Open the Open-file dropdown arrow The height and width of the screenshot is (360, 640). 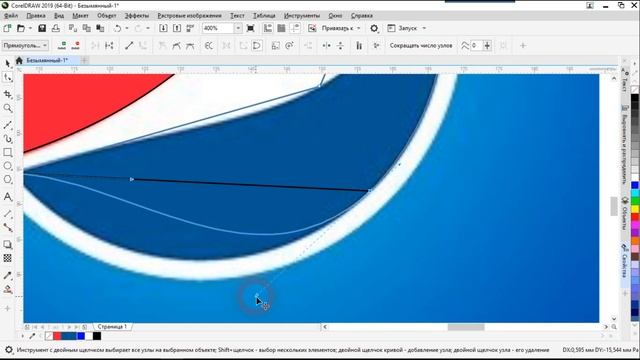click(x=30, y=28)
